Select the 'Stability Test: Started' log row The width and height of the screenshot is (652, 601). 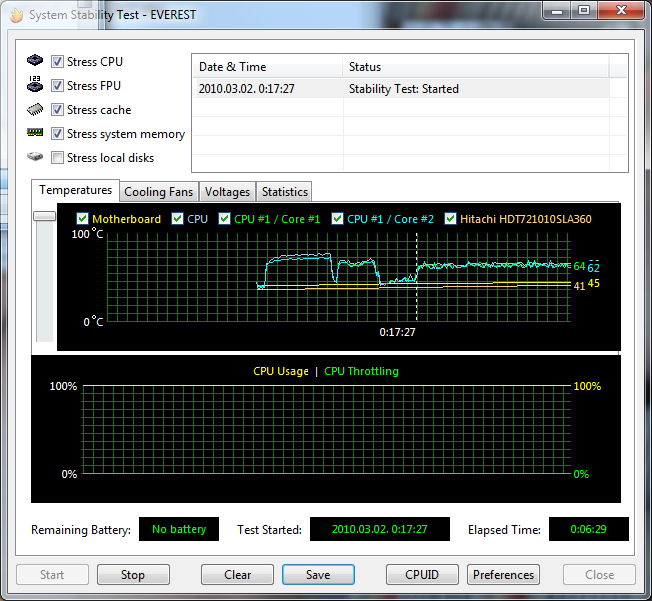401,89
